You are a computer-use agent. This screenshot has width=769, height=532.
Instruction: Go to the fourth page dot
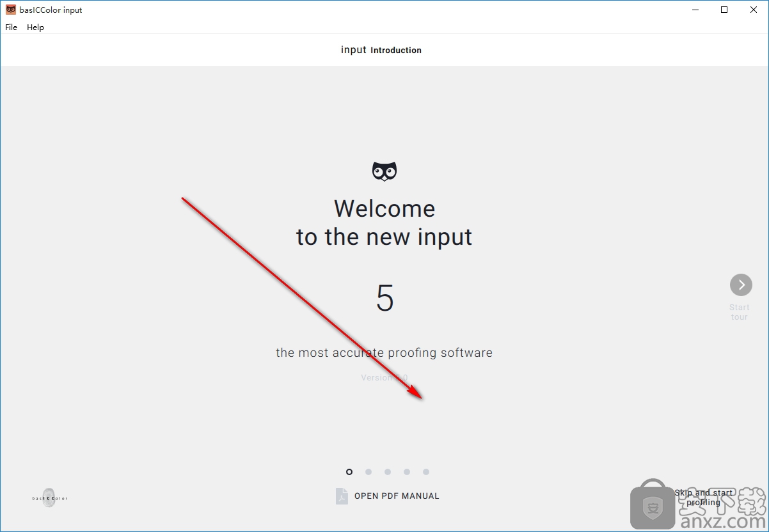[x=407, y=472]
